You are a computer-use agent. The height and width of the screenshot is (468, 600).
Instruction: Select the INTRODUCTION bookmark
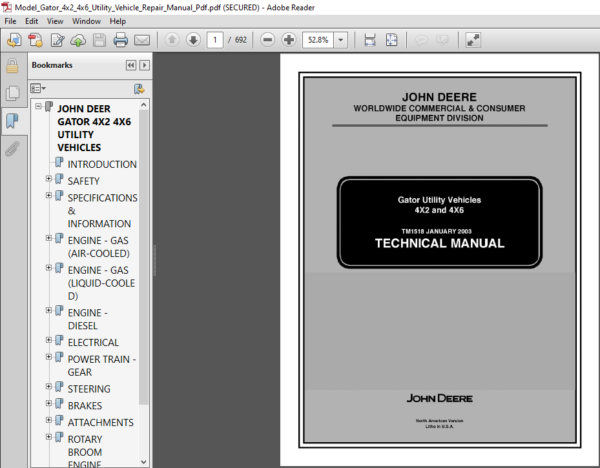[102, 164]
